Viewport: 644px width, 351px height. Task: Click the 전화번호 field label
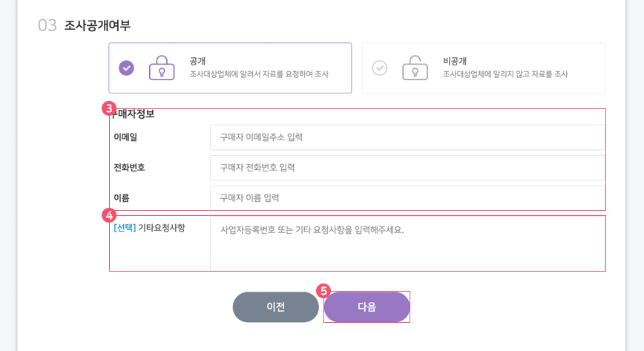[x=129, y=168]
